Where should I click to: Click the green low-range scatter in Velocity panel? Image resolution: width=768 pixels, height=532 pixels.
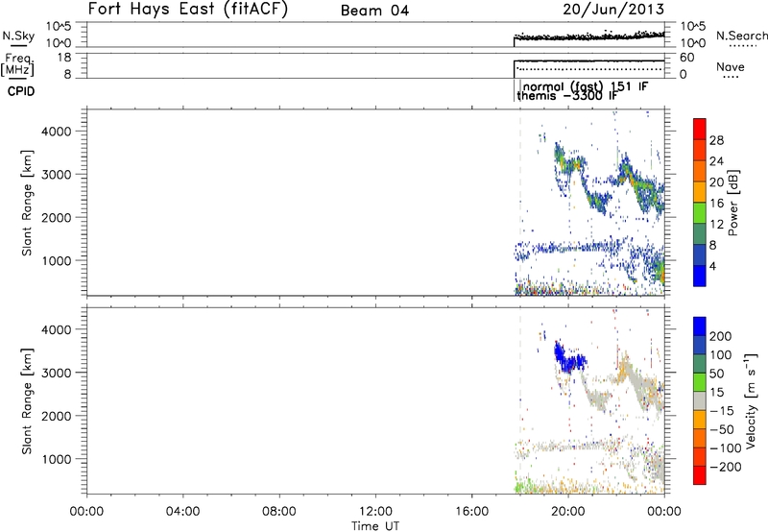click(526, 486)
